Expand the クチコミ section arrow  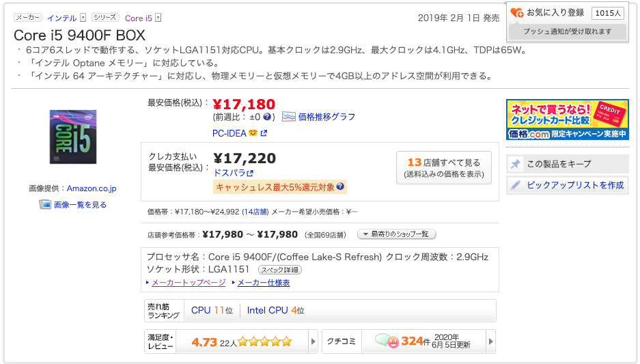tap(491, 341)
